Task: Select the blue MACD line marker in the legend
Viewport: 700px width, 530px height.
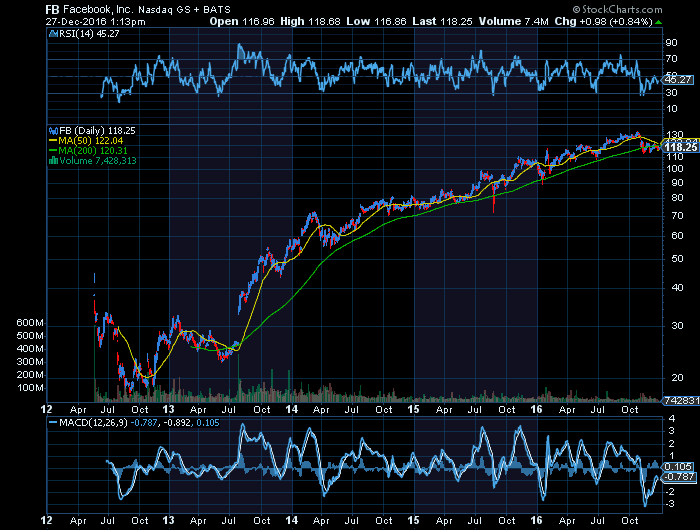Action: (x=53, y=422)
